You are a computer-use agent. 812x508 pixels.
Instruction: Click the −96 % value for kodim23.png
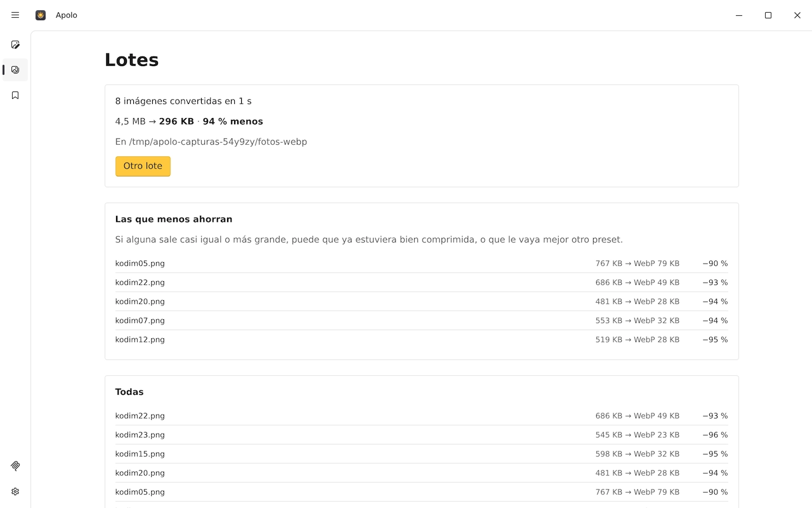tap(715, 435)
